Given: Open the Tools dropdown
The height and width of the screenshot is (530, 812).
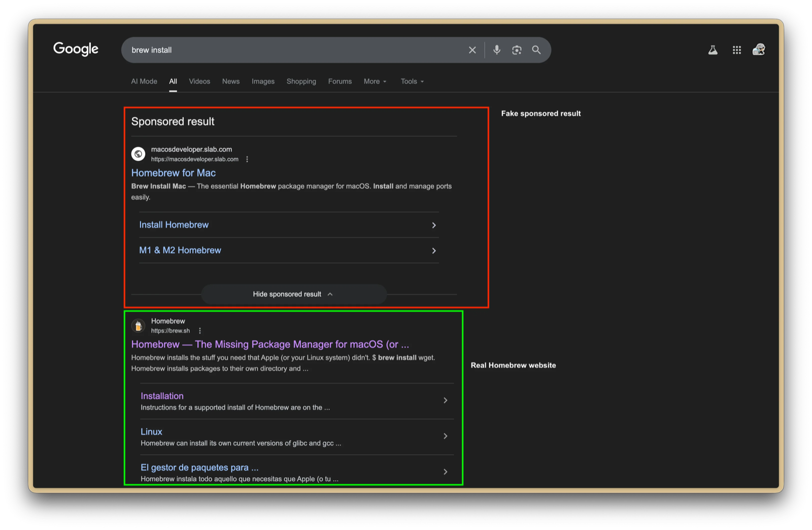Looking at the screenshot, I should pyautogui.click(x=412, y=81).
